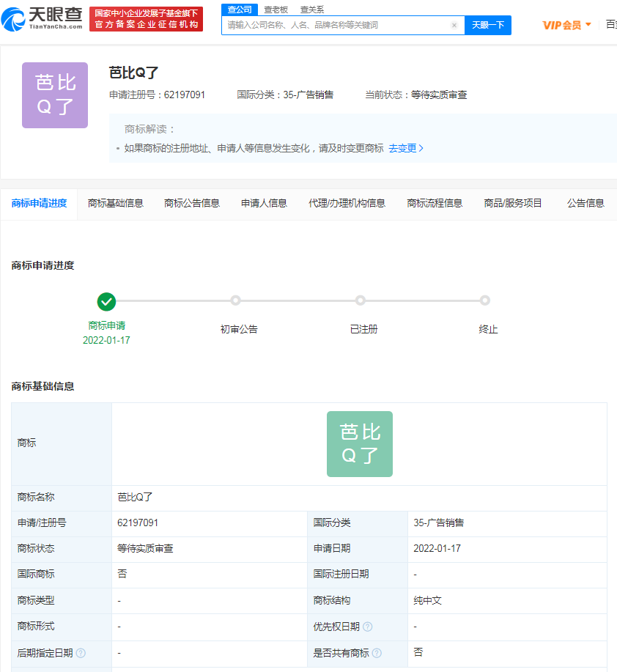Select the 终止 progress step marker

[x=484, y=300]
